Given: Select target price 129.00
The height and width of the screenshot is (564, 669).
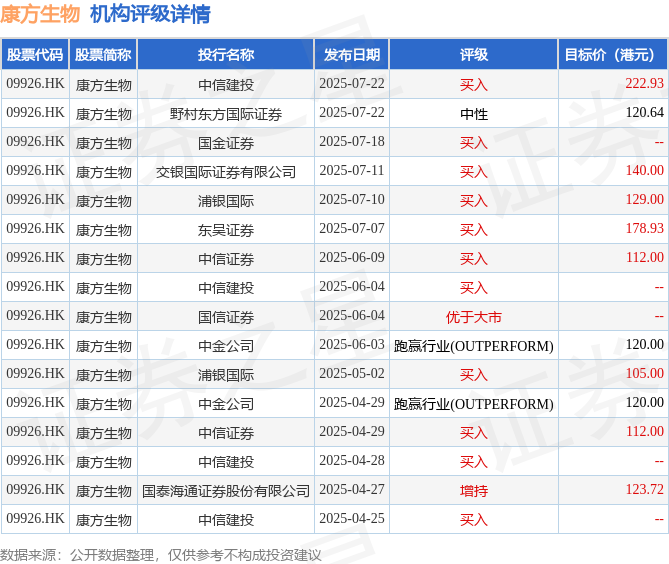Looking at the screenshot, I should coord(644,200).
